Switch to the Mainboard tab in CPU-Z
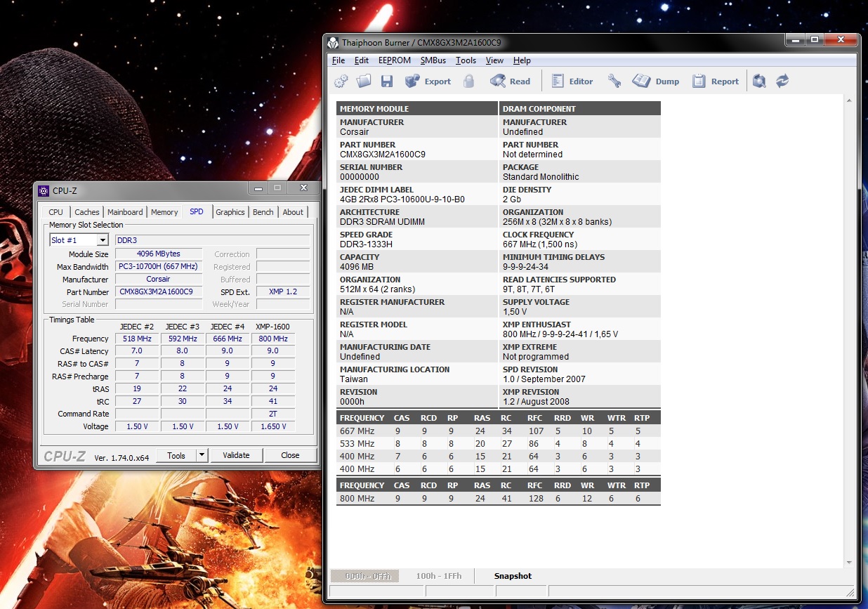This screenshot has width=868, height=609. [125, 212]
